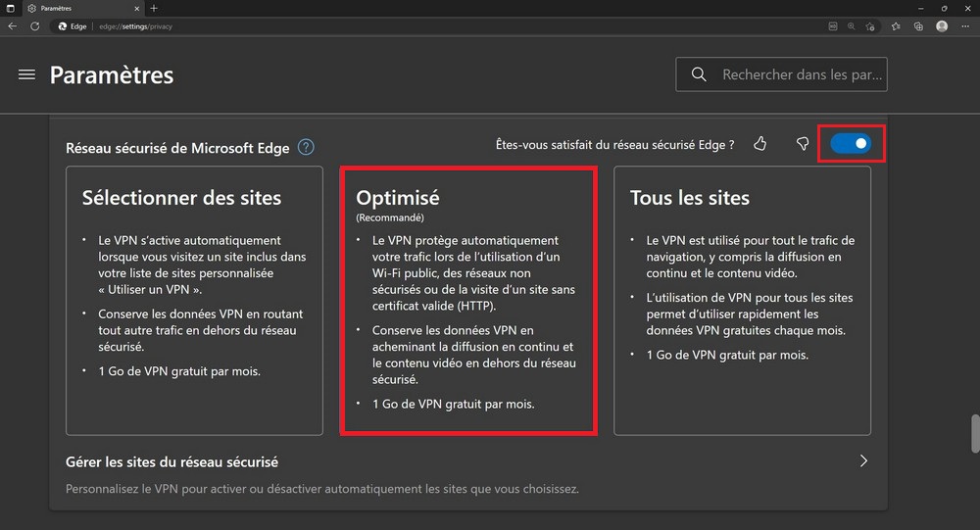Open the immersive reader icon in address bar
This screenshot has width=980, height=530.
click(x=832, y=26)
